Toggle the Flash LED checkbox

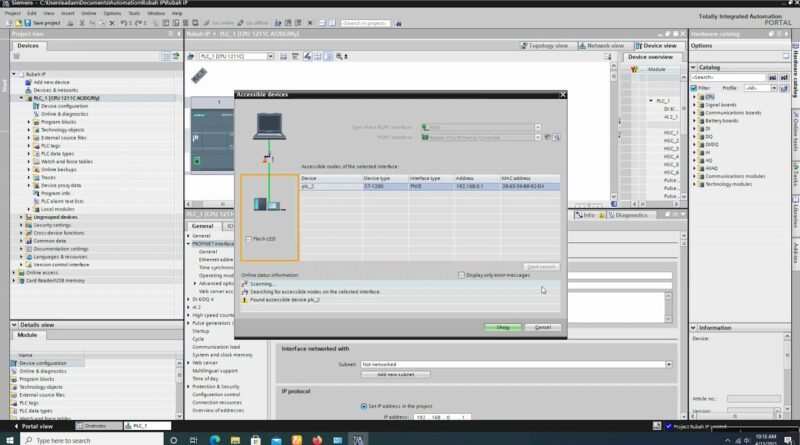[x=248, y=239]
